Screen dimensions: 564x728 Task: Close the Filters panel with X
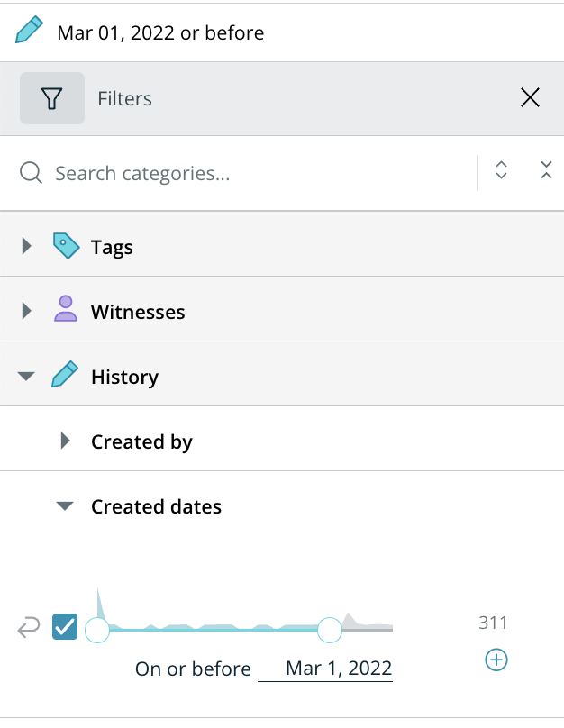[530, 97]
